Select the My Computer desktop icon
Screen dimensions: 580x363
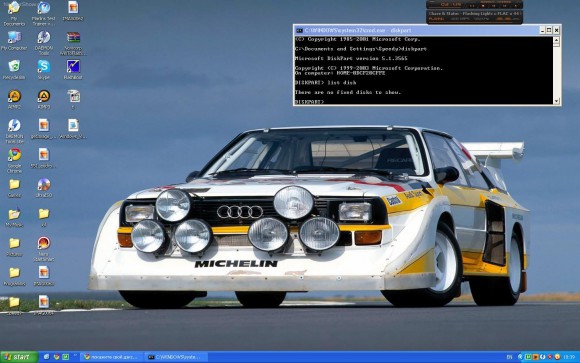click(x=14, y=37)
